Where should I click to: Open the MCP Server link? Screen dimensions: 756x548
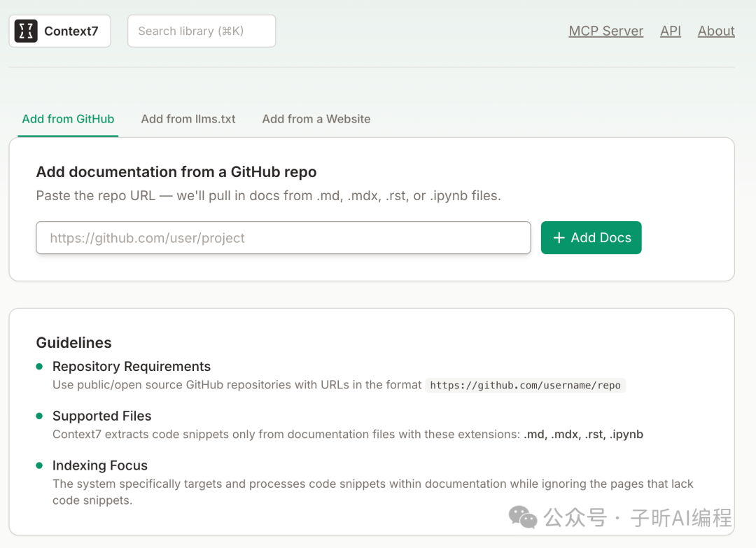[605, 31]
